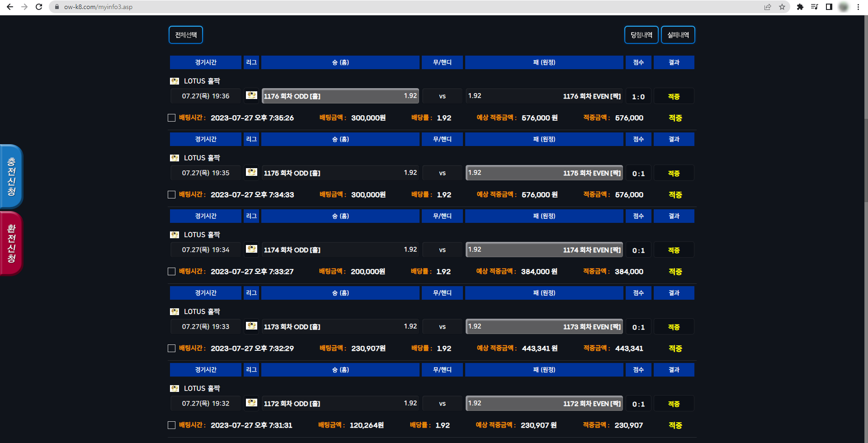Click the game time 07.27(목) 19:36
This screenshot has width=868, height=443.
[206, 96]
